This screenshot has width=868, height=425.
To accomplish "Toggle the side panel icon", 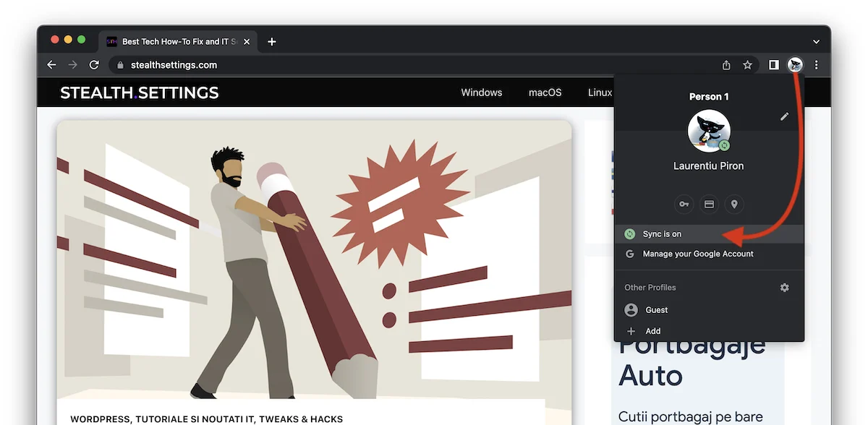I will point(773,65).
